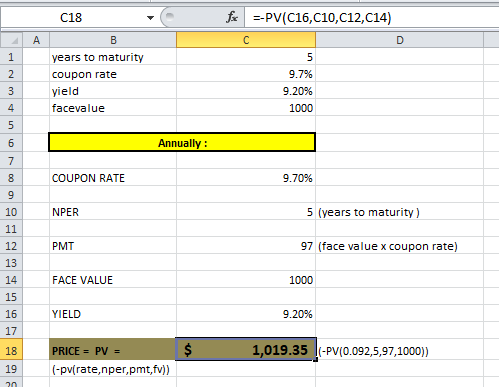499x387 pixels.
Task: Click the 'facevalue' label cell
Action: (x=113, y=108)
